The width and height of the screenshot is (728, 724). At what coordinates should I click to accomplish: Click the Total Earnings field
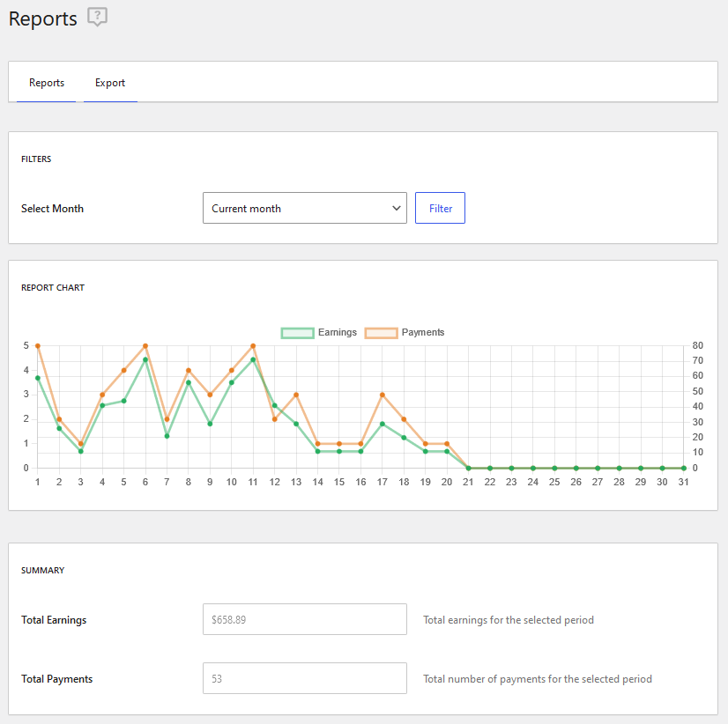pos(304,619)
